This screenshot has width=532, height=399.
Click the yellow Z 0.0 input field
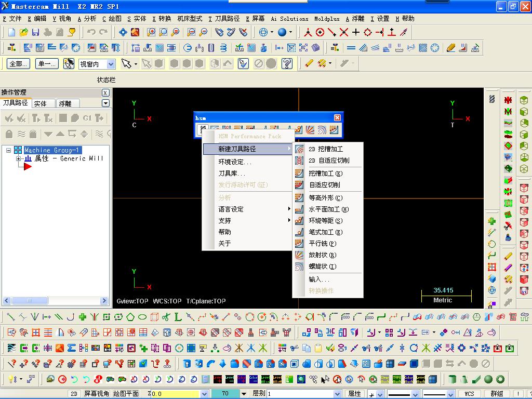[176, 394]
